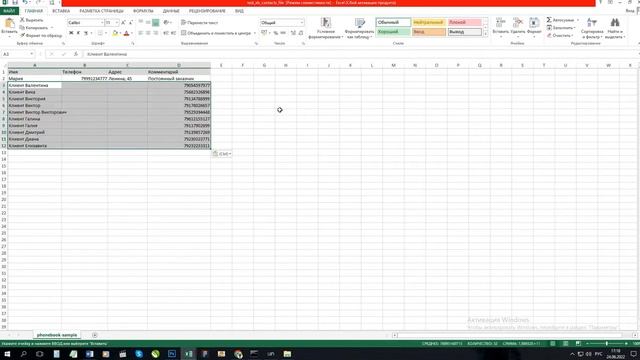Switch to the РЕЦЕНЗИРОВАНИЕ tab
The width and height of the screenshot is (640, 360).
pyautogui.click(x=207, y=11)
